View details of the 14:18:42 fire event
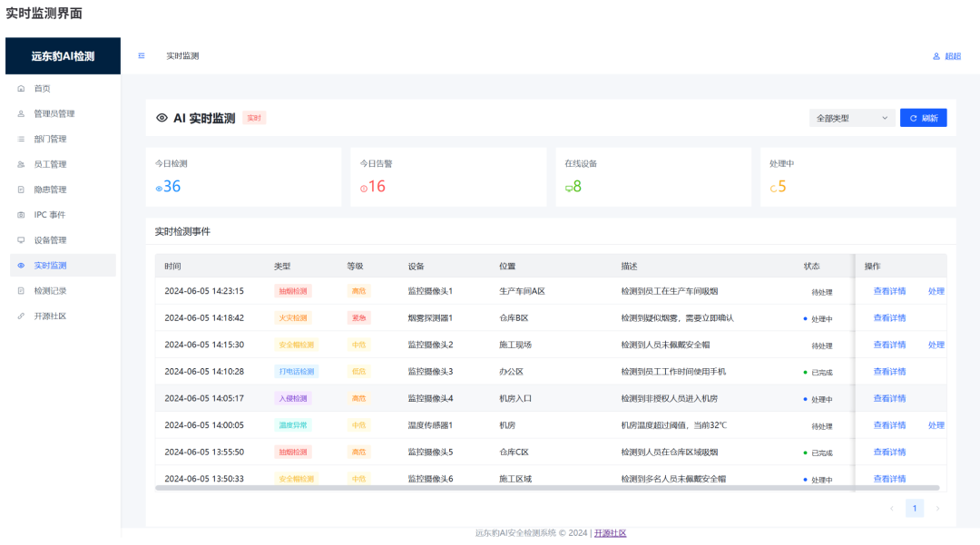The height and width of the screenshot is (545, 980). [889, 317]
